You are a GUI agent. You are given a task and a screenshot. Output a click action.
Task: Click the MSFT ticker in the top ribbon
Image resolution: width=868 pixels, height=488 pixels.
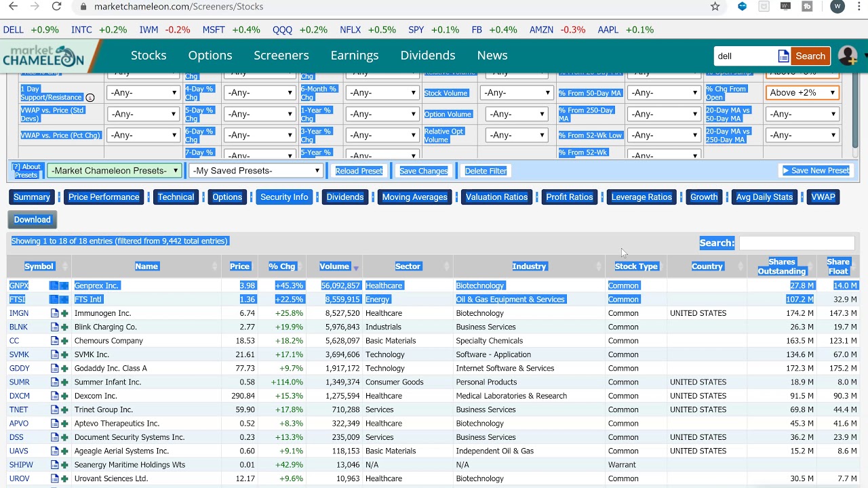click(x=214, y=30)
